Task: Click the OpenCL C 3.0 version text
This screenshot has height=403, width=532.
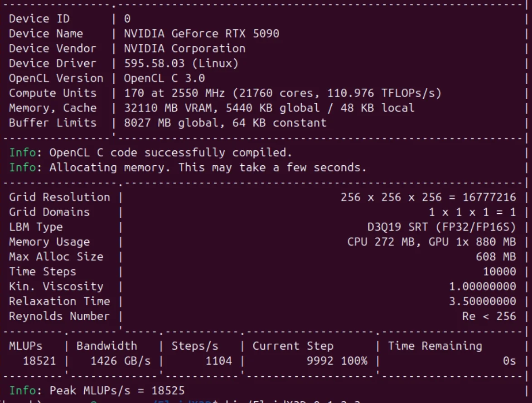Action: point(164,78)
